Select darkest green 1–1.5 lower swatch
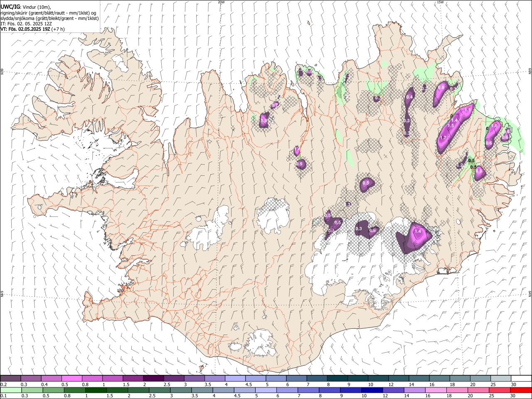 click(x=96, y=390)
